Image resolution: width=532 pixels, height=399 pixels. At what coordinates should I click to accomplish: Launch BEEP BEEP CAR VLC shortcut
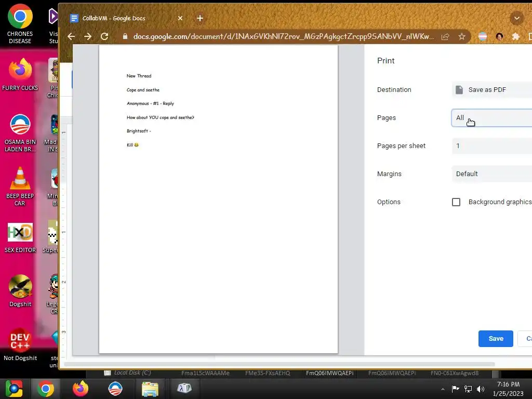[20, 187]
